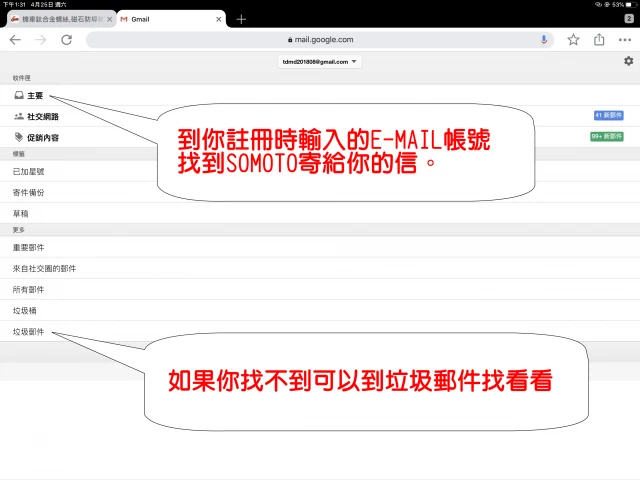This screenshot has width=640, height=480.
Task: Click the 社交網路 people icon
Action: (x=19, y=116)
